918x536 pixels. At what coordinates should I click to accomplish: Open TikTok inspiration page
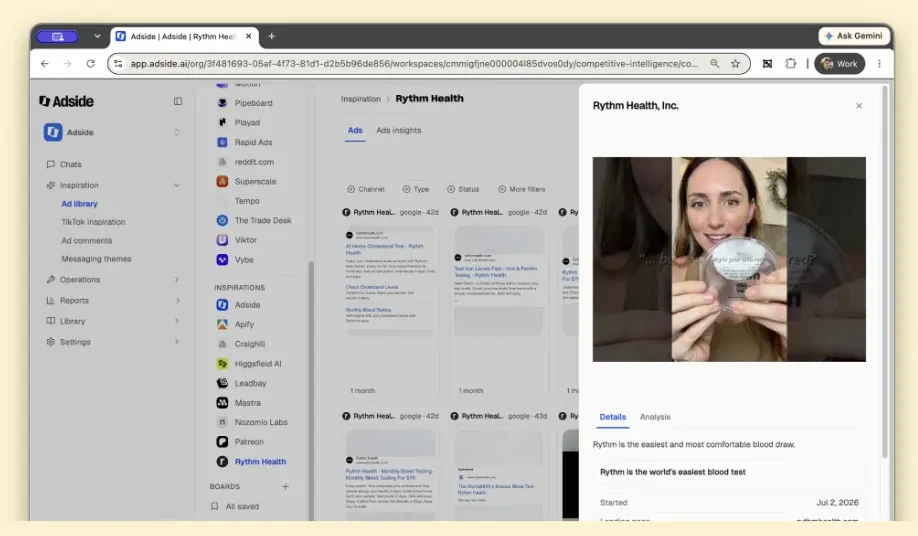coord(93,222)
